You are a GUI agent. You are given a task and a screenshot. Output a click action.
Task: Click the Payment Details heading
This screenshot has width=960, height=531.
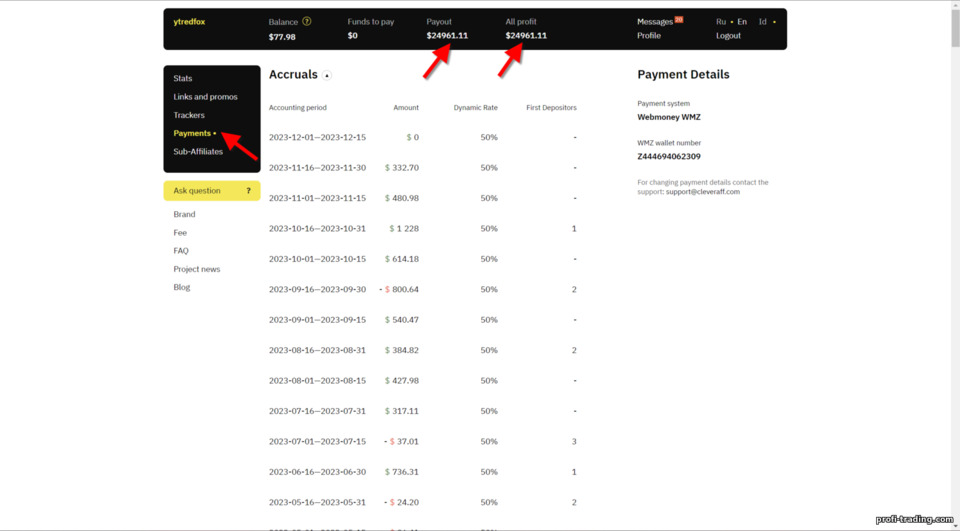point(683,75)
